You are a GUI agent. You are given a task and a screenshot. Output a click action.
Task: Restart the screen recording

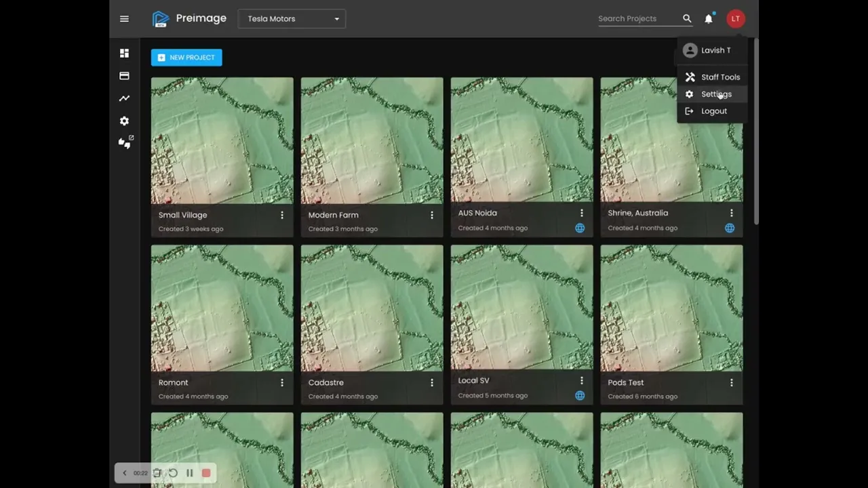tap(173, 473)
